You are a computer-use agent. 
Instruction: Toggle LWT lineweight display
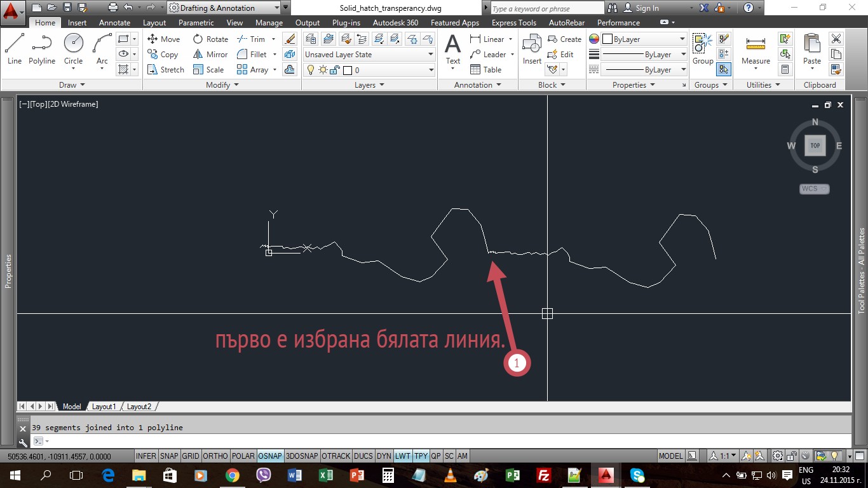pos(403,456)
